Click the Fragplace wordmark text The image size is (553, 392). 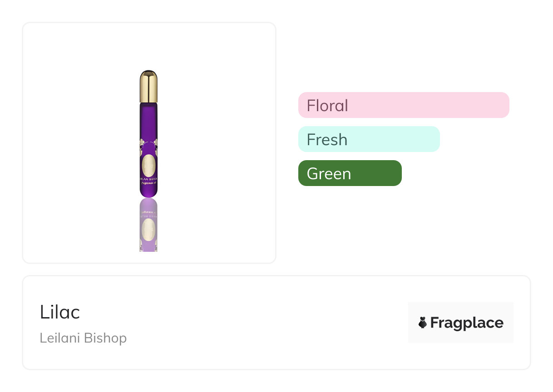[x=467, y=323]
